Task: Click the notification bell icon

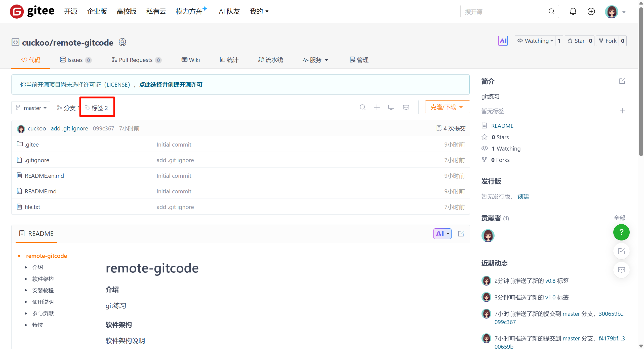Action: coord(573,12)
